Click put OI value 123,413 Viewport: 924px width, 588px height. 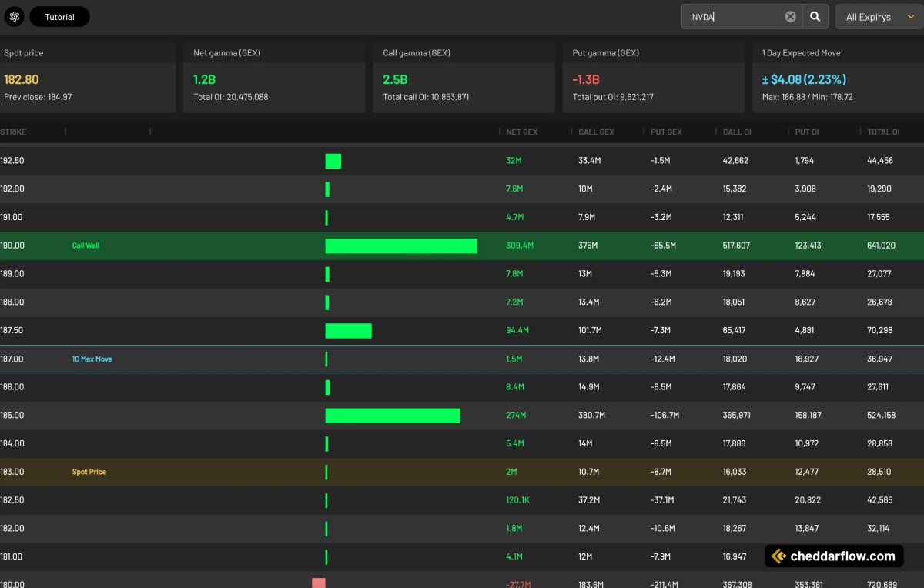pos(808,246)
